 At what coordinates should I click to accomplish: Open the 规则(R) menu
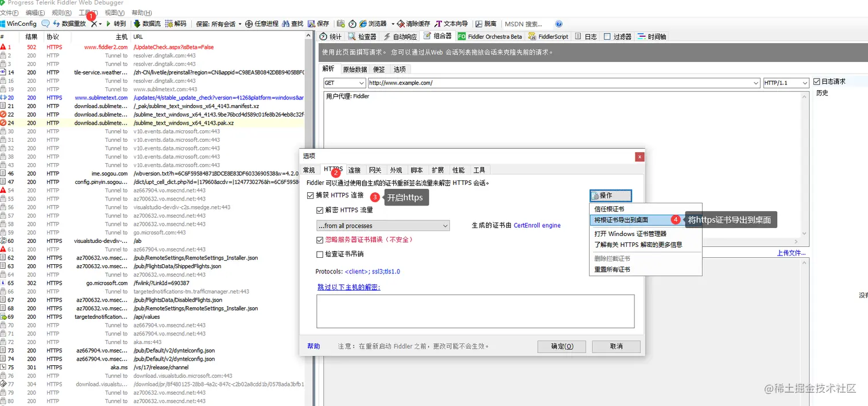point(62,13)
